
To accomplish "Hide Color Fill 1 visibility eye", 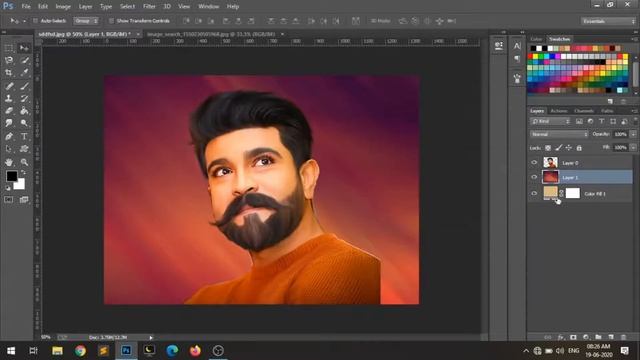I will tap(534, 193).
